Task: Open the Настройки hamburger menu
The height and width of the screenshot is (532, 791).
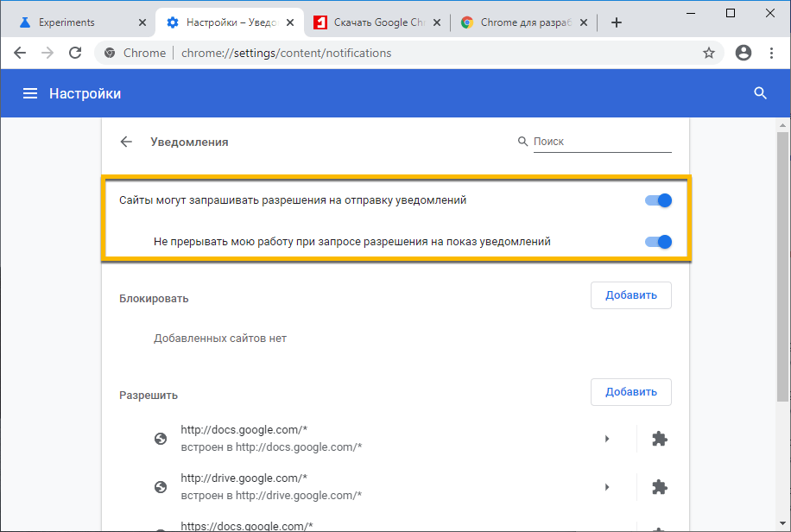Action: point(30,93)
